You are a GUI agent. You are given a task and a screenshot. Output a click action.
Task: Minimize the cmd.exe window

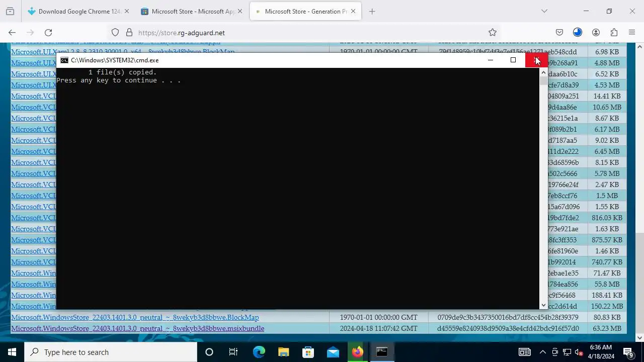coord(491,60)
